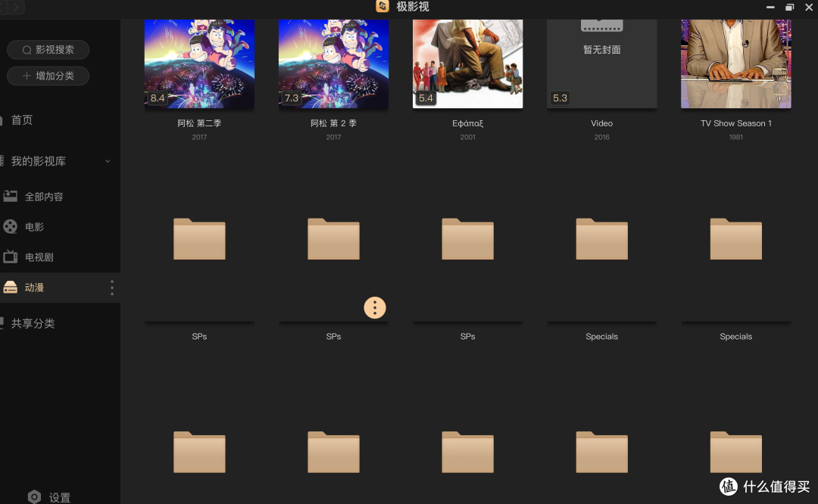Open the Video item with no cover

click(601, 64)
